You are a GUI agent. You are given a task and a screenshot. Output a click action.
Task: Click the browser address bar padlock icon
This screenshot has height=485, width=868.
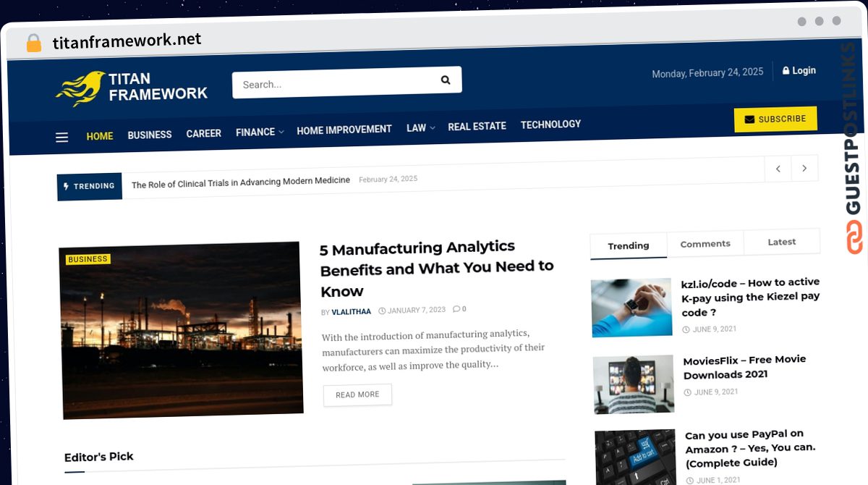[33, 43]
